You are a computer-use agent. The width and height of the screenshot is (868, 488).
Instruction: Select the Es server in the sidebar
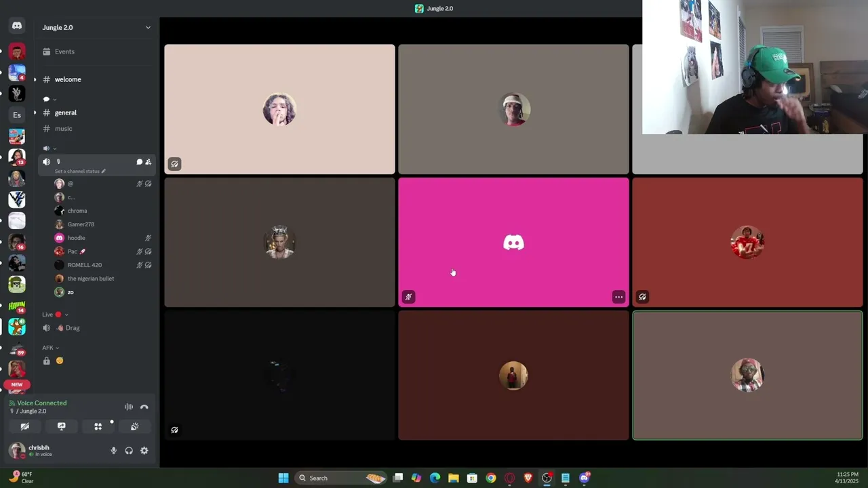pos(17,115)
